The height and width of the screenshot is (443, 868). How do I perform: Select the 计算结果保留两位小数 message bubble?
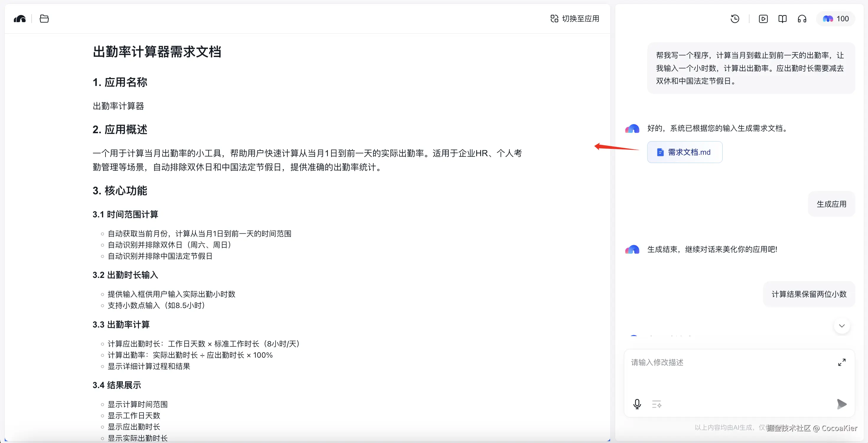click(x=809, y=294)
